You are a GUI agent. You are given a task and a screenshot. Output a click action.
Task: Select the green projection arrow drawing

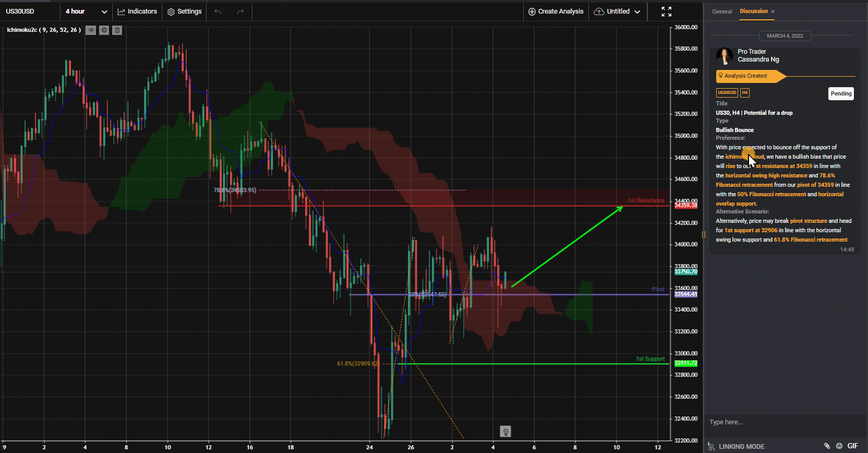coord(568,246)
